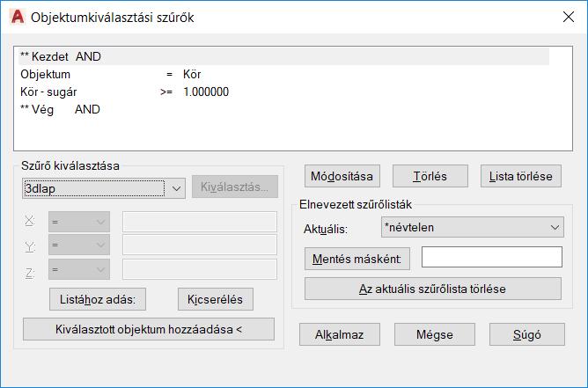Click the Mentés másként button
The height and width of the screenshot is (388, 588).
[357, 259]
